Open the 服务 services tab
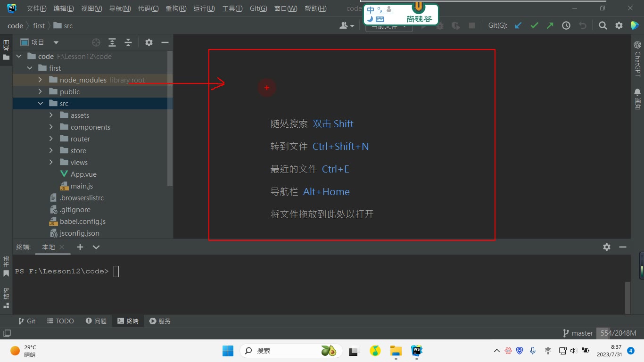 160,321
